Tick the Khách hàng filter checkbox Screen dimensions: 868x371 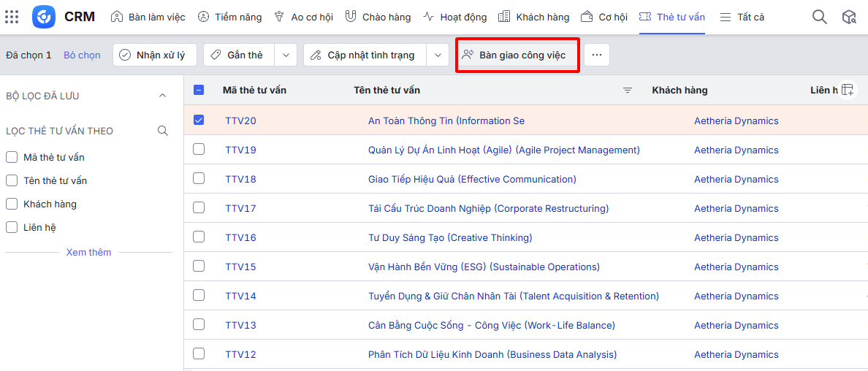pyautogui.click(x=12, y=204)
